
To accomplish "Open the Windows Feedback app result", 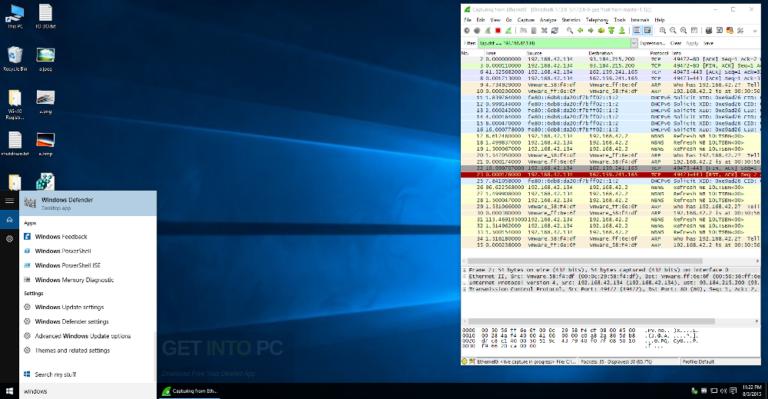I will pyautogui.click(x=61, y=236).
